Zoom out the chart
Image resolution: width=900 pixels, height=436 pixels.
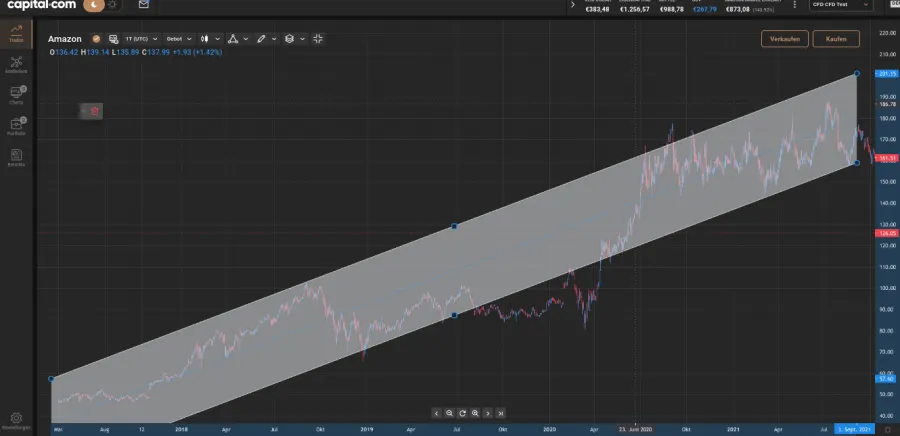[x=449, y=413]
